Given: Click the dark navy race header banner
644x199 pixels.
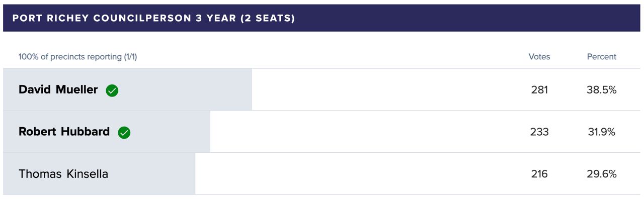Looking at the screenshot, I should (x=322, y=18).
